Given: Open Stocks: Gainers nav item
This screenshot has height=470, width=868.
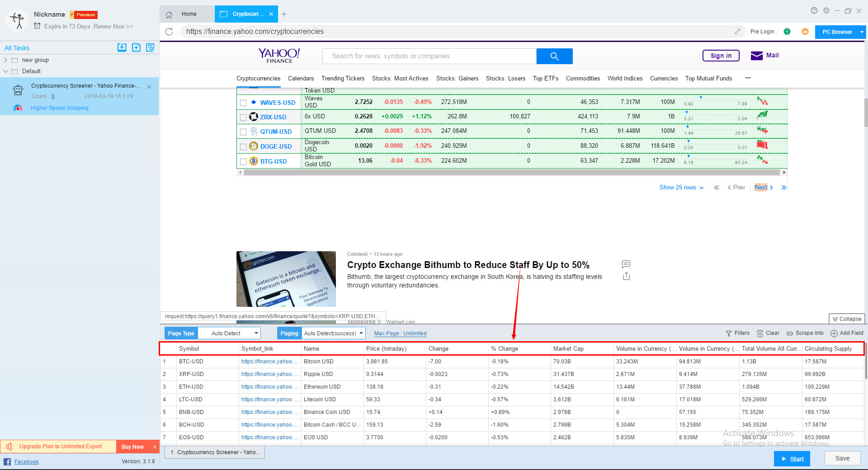Looking at the screenshot, I should tap(457, 79).
